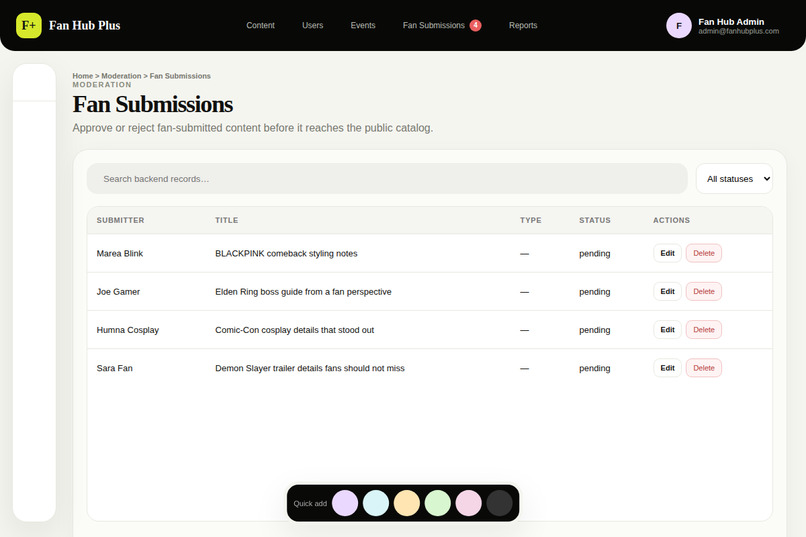Pick the lavender Quick add swatch
The height and width of the screenshot is (537, 806).
[x=345, y=503]
